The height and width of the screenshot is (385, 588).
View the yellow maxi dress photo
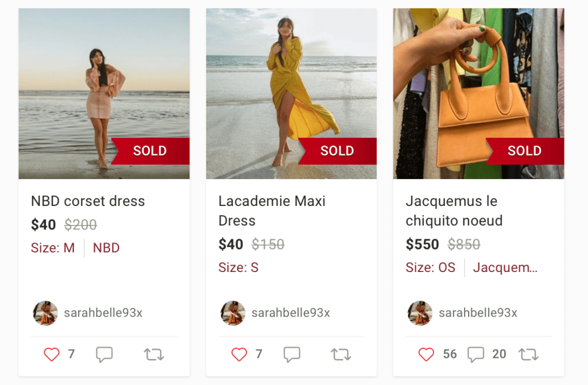tap(291, 94)
